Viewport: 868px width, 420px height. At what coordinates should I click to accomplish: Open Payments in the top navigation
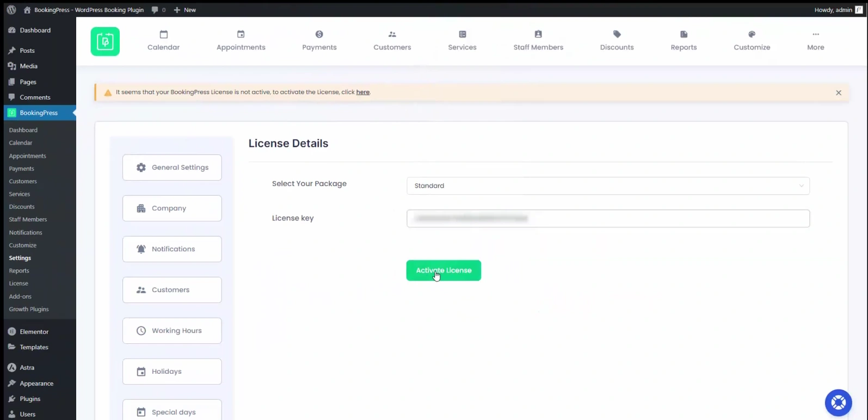click(x=319, y=41)
